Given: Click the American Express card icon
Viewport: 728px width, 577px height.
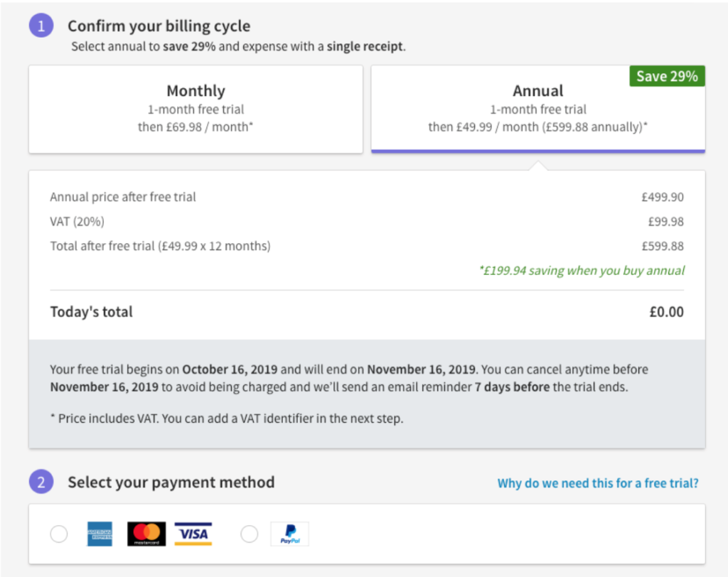Looking at the screenshot, I should 100,534.
